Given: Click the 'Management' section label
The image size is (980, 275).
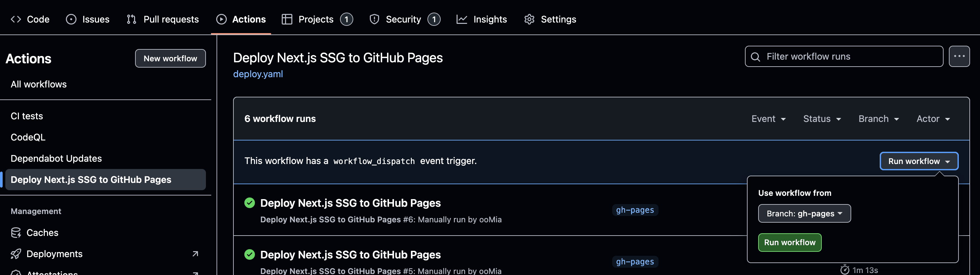Looking at the screenshot, I should 36,211.
